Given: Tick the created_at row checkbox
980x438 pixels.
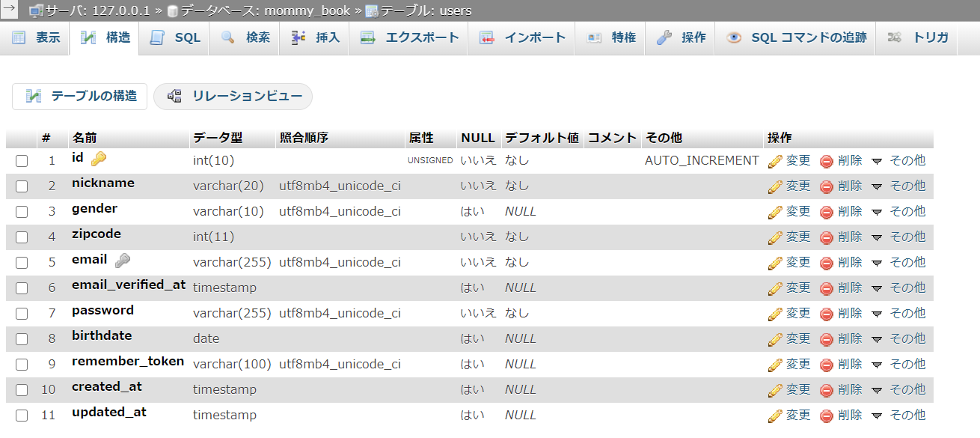Looking at the screenshot, I should point(22,390).
